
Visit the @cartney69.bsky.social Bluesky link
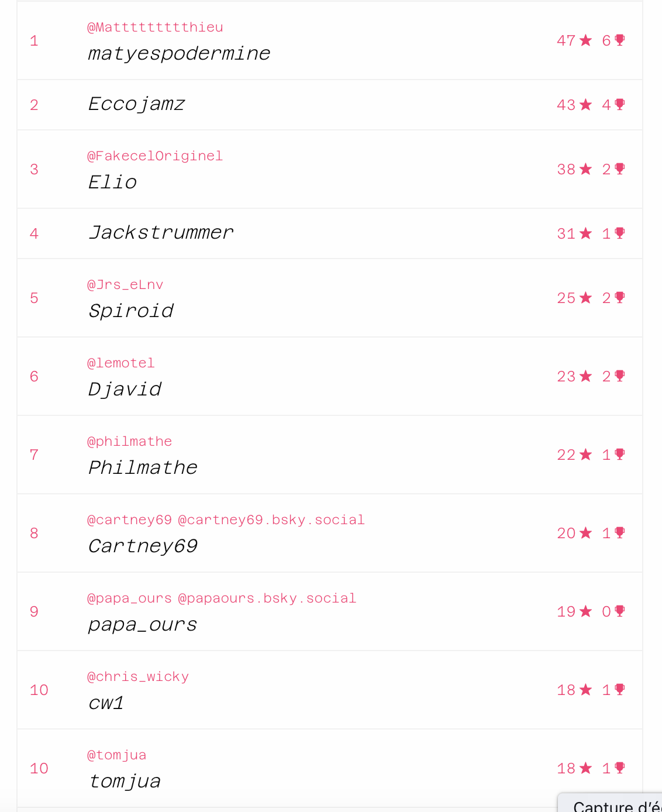(x=271, y=520)
